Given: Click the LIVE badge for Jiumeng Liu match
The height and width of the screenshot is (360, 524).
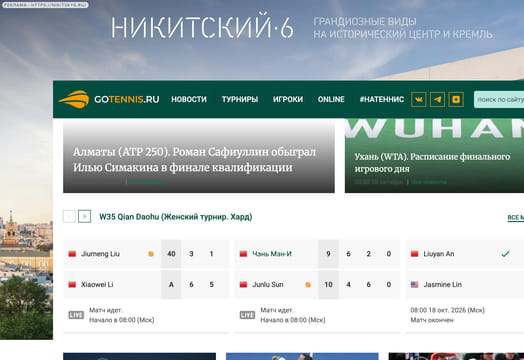Looking at the screenshot, I should [76, 315].
